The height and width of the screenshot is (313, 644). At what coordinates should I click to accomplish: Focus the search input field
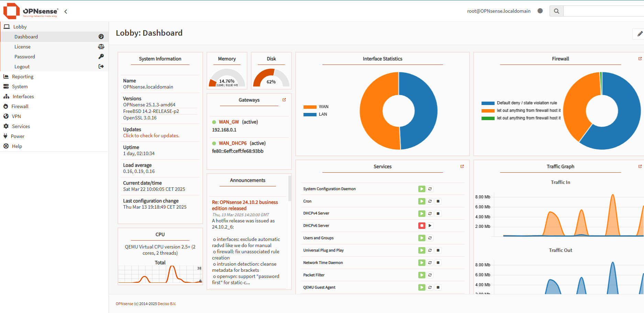[x=604, y=11]
